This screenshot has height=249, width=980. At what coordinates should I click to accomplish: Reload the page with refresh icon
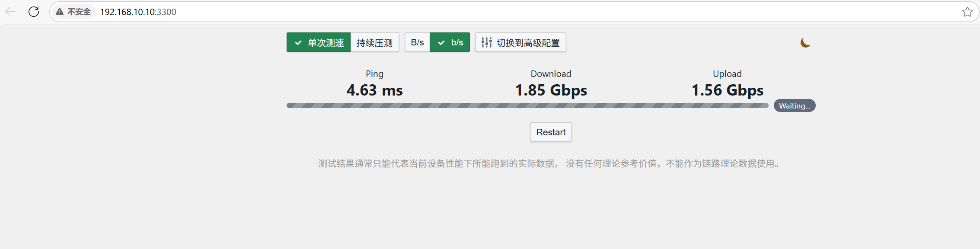pyautogui.click(x=34, y=12)
